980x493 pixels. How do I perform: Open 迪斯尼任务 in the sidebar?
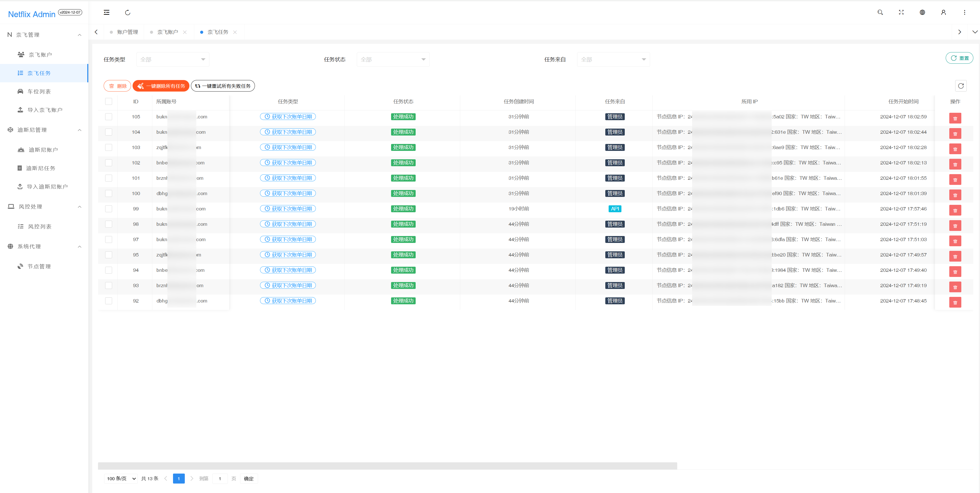coord(44,169)
